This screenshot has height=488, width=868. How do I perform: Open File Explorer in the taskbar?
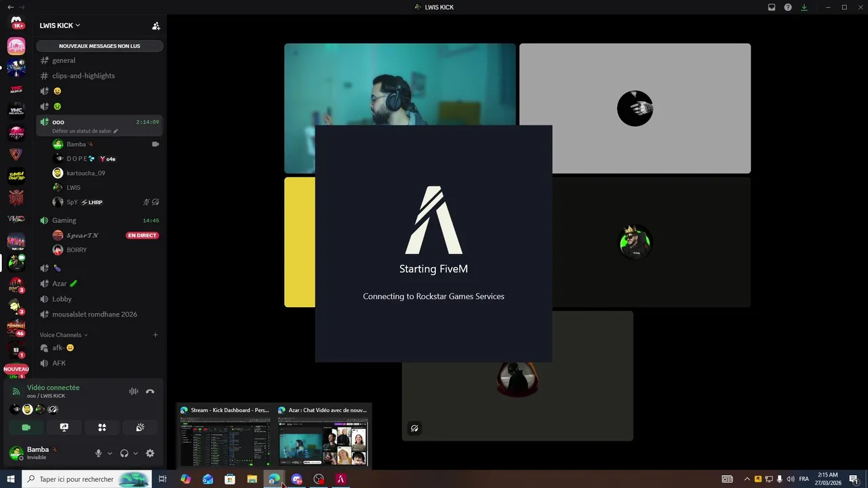pos(252,479)
